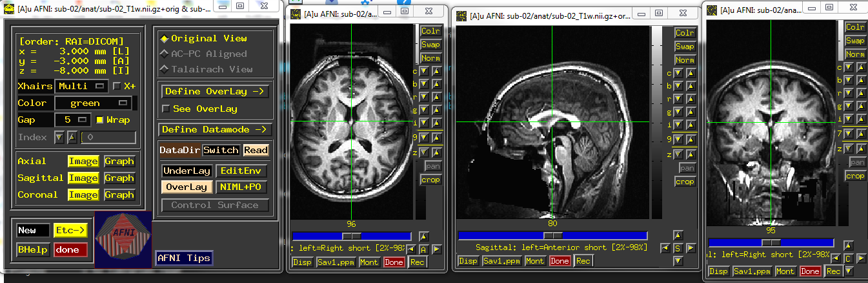The height and width of the screenshot is (283, 868).
Task: Click the i down arrow in sagittal window
Action: coord(680,125)
